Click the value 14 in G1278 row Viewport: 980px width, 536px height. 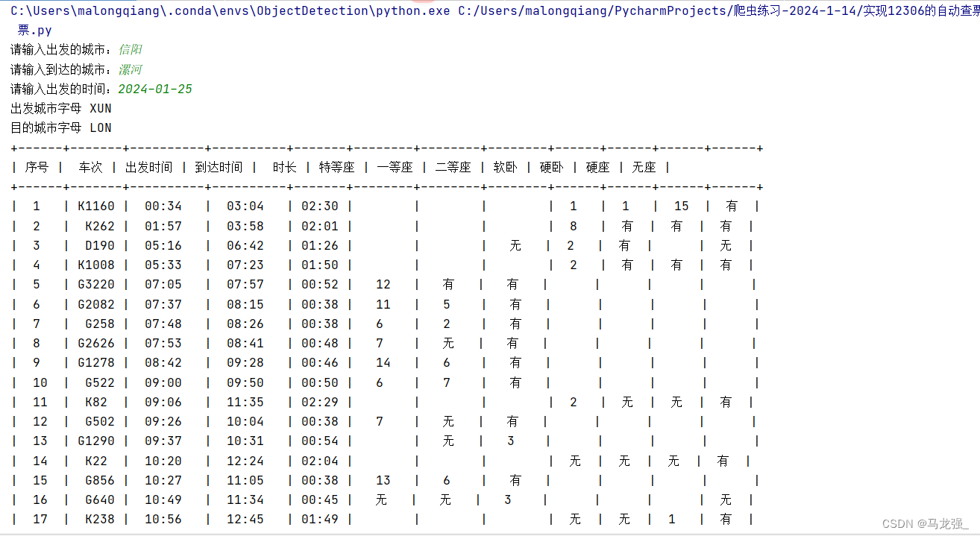tap(383, 363)
